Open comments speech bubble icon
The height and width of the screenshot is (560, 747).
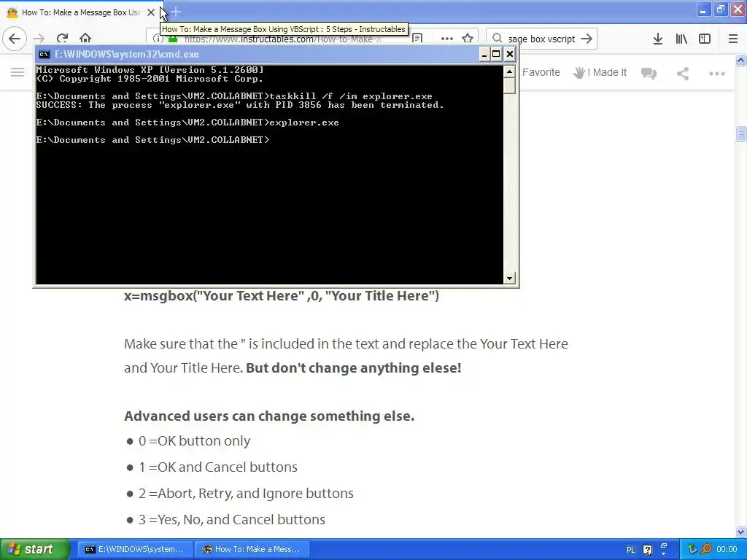pos(649,74)
